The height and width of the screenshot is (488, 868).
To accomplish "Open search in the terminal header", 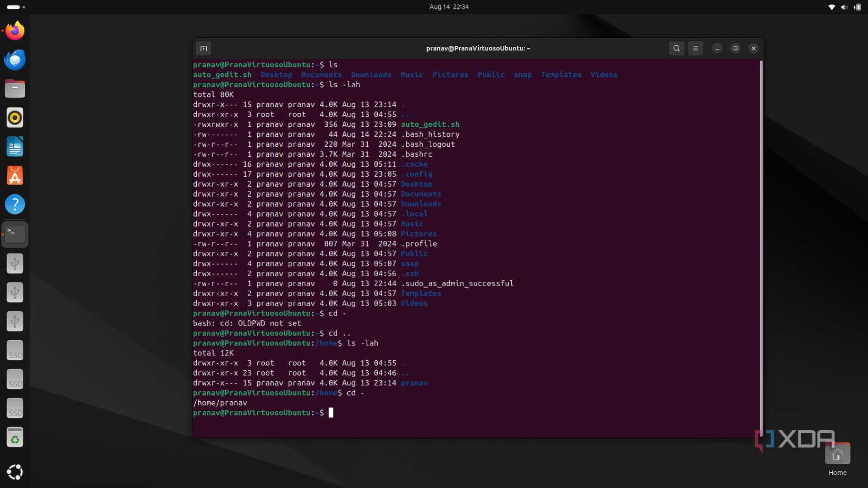I will point(677,48).
